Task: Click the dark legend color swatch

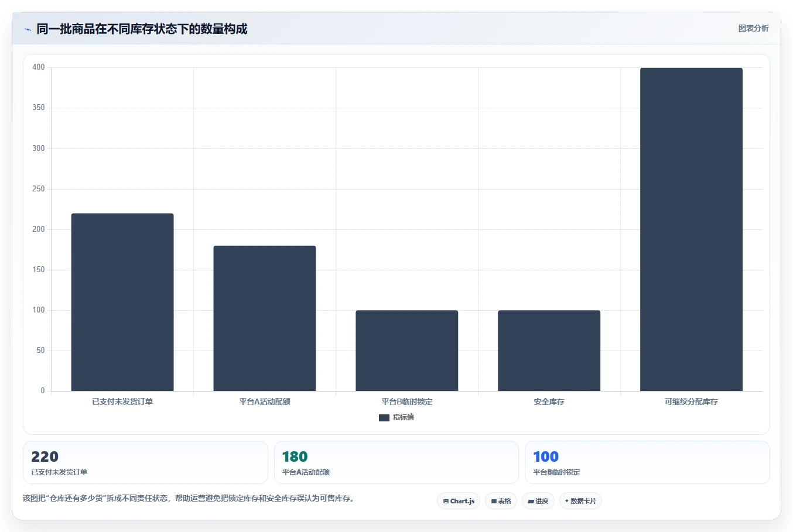Action: (x=384, y=417)
